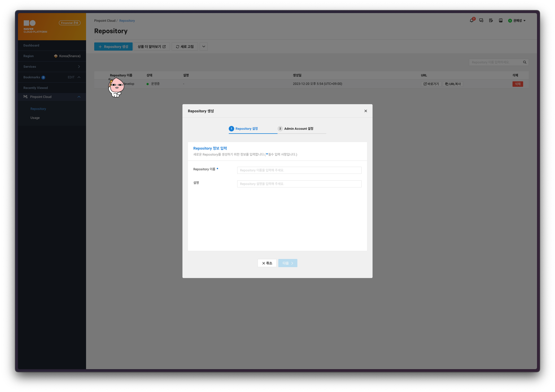Open the notifications bell icon
Screen dimensions: 555x392
tap(471, 20)
